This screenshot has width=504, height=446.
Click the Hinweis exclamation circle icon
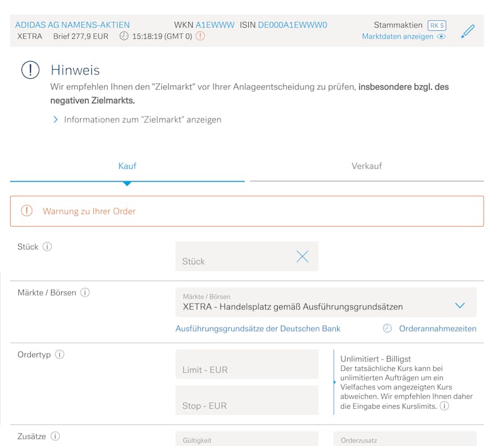30,70
